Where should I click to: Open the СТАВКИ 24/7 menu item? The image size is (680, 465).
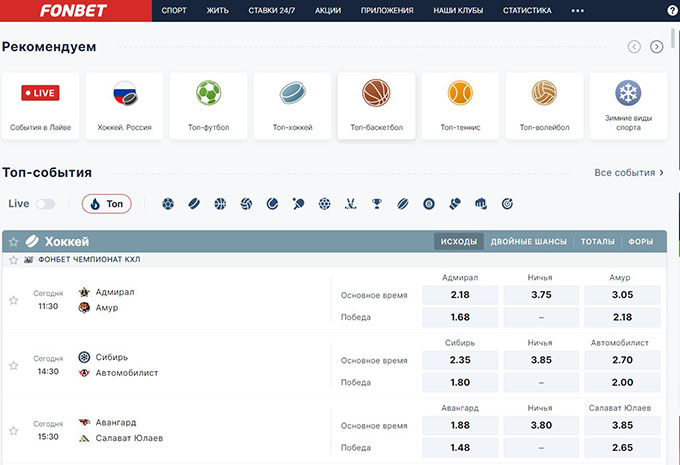pos(271,10)
